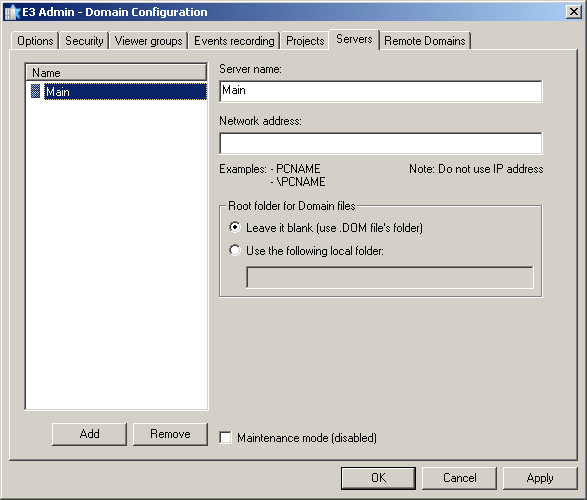Select Leave it blank radio option
The image size is (587, 500).
pos(235,227)
